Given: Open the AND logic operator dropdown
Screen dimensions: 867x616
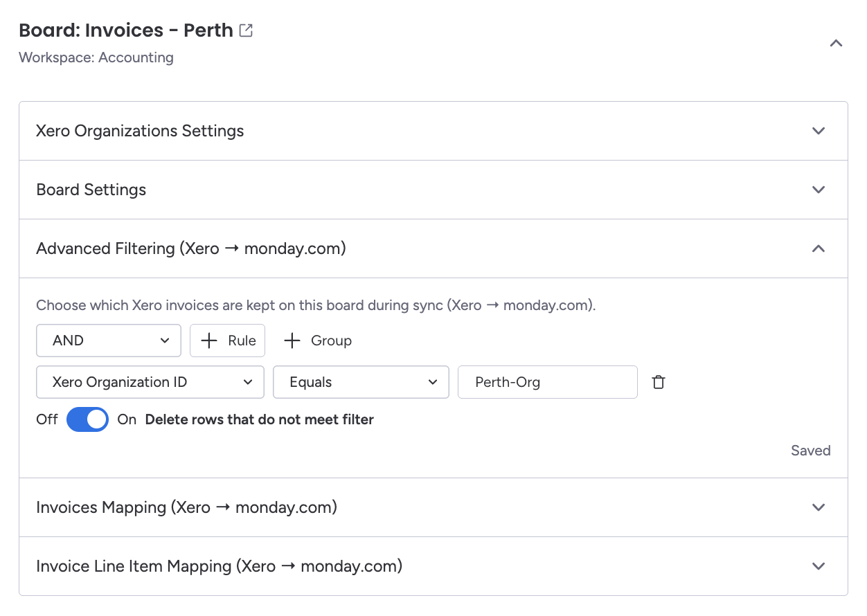Looking at the screenshot, I should click(109, 341).
